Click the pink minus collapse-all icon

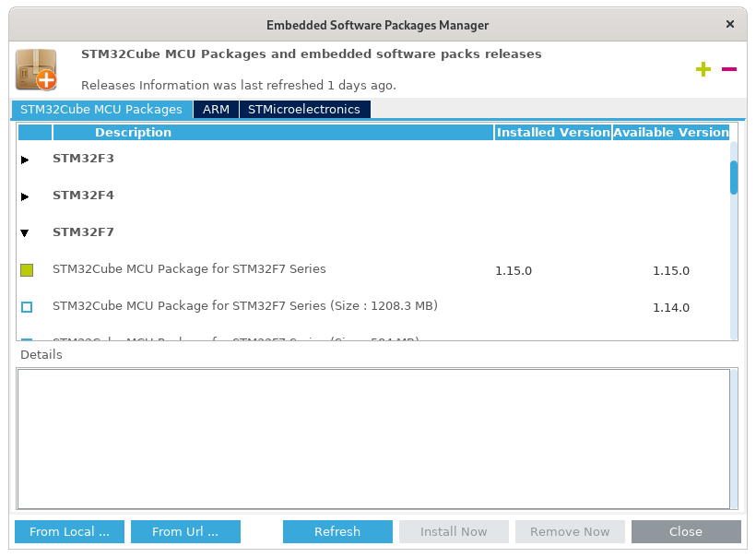click(x=729, y=69)
